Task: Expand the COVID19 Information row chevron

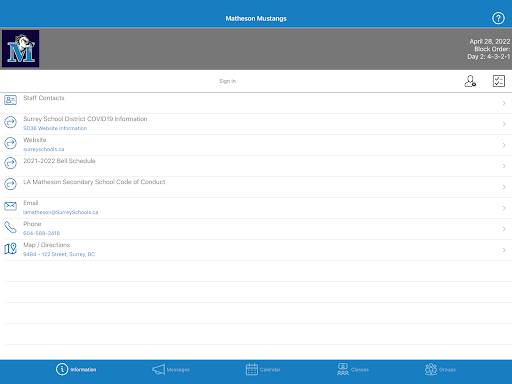Action: point(504,124)
